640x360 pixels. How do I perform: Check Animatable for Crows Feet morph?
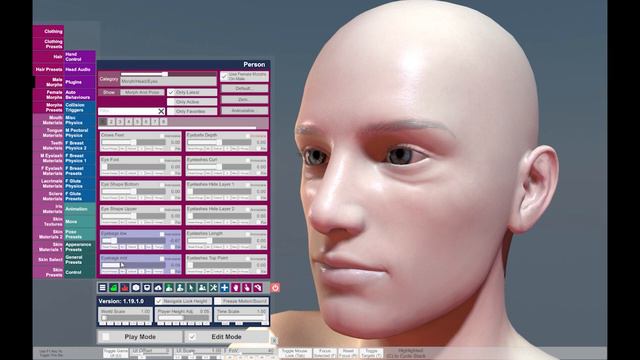click(162, 136)
